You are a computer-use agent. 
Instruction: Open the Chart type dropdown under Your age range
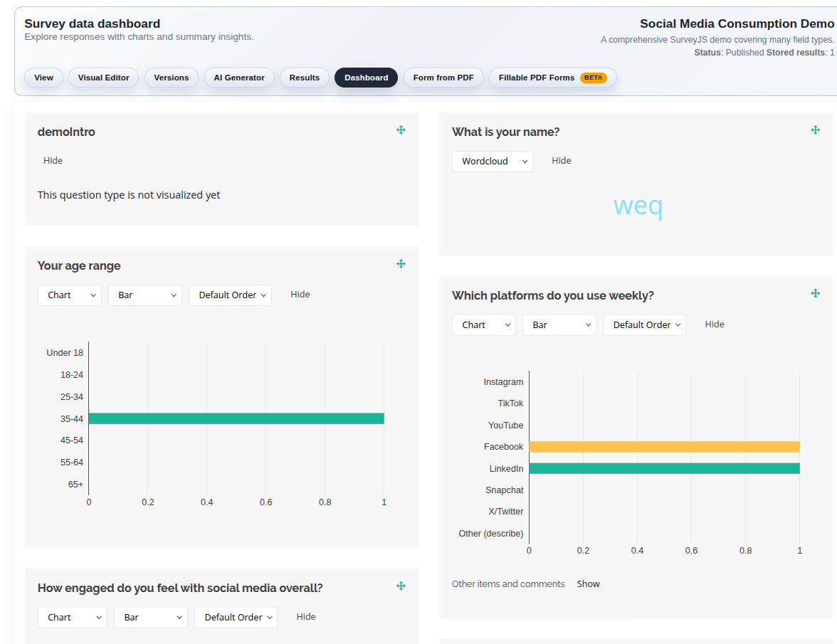pyautogui.click(x=69, y=295)
